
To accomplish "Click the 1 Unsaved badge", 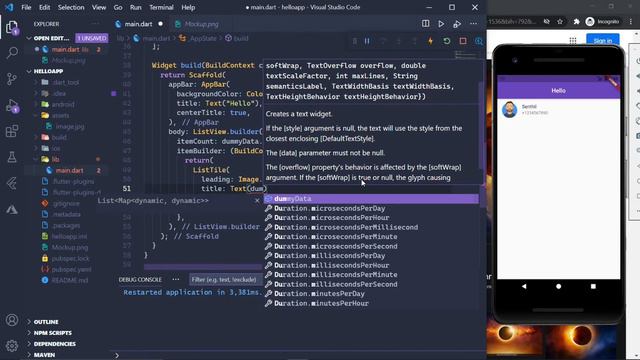I will (92, 38).
